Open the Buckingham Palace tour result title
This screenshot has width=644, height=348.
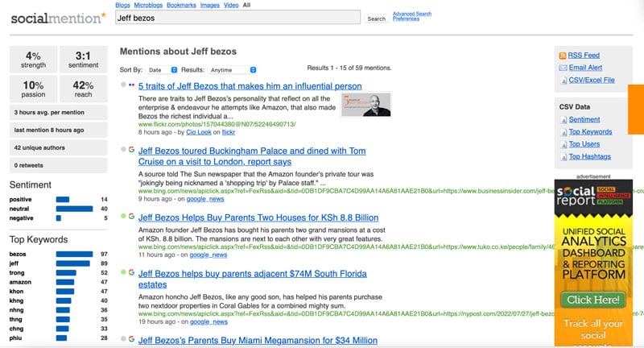[x=252, y=156]
